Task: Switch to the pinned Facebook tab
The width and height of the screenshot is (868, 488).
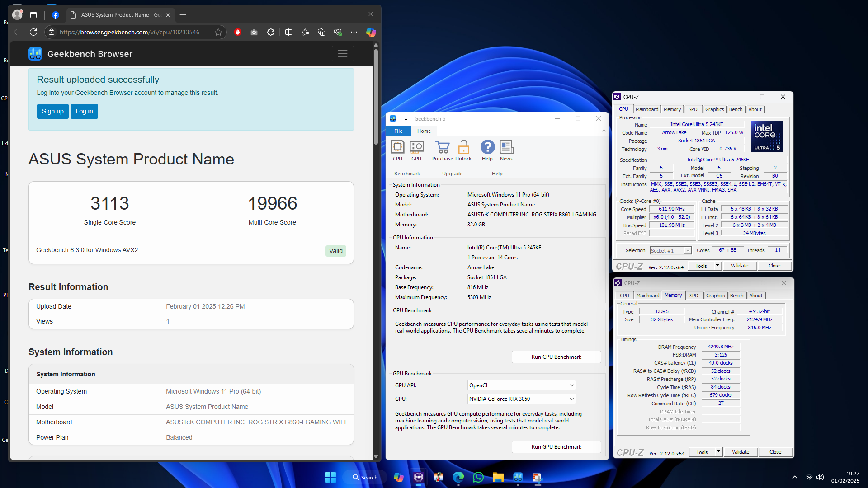Action: pyautogui.click(x=55, y=15)
